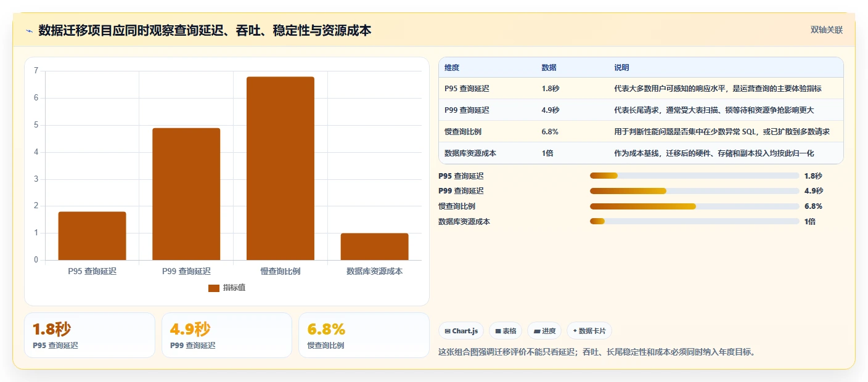Click the 6.8% value in the table
The height and width of the screenshot is (382, 868).
(550, 132)
